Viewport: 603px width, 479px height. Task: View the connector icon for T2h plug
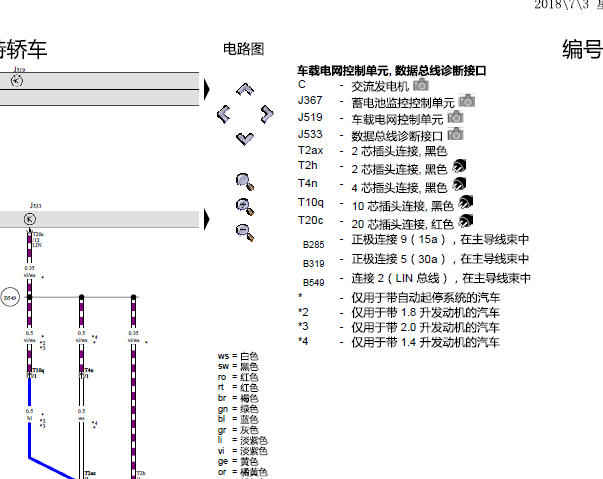459,166
